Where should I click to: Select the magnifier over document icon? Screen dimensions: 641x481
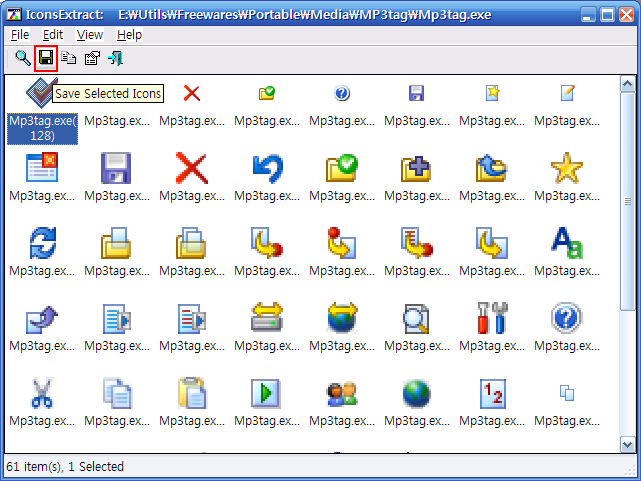click(x=417, y=318)
